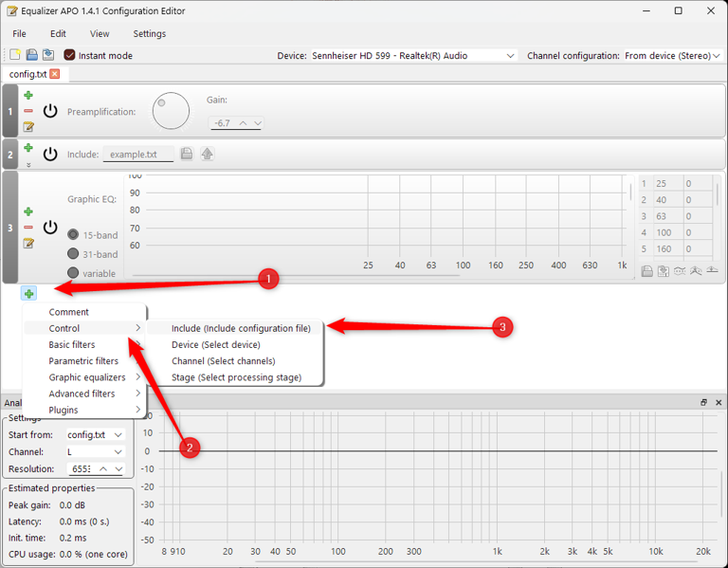Click the Preamplification gain dial

(171, 111)
